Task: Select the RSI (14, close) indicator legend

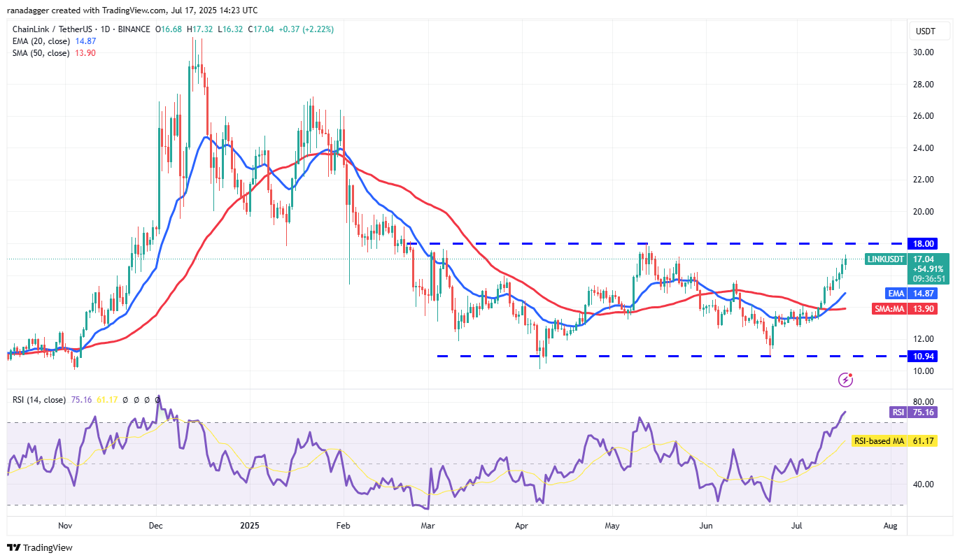Action: pyautogui.click(x=39, y=400)
